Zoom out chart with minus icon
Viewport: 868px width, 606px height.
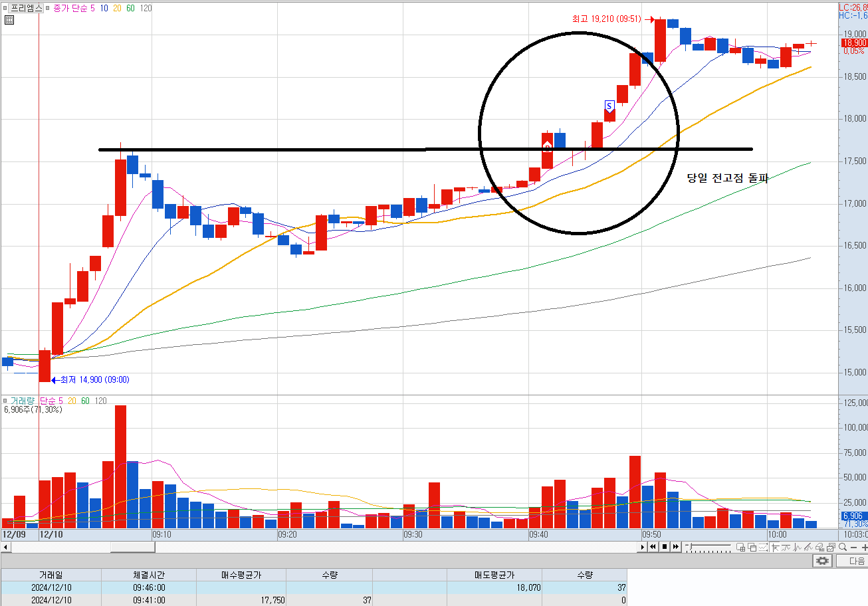coord(853,548)
